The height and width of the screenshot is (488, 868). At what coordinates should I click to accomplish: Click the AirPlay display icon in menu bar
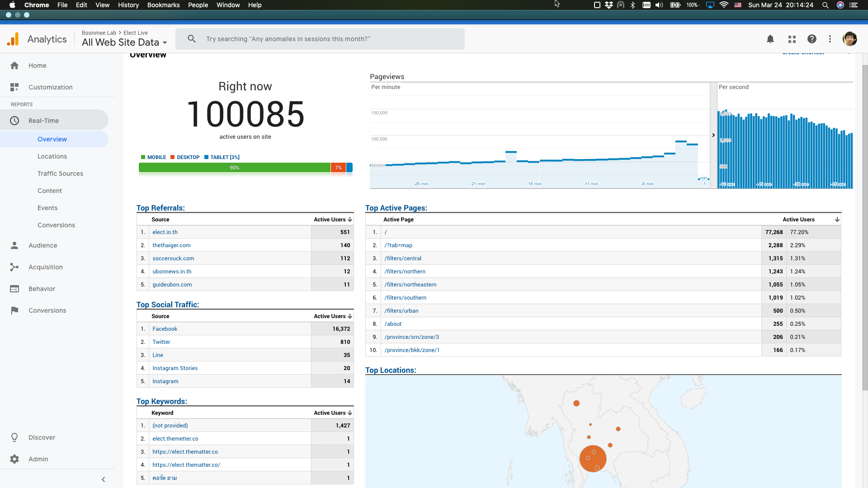click(710, 5)
